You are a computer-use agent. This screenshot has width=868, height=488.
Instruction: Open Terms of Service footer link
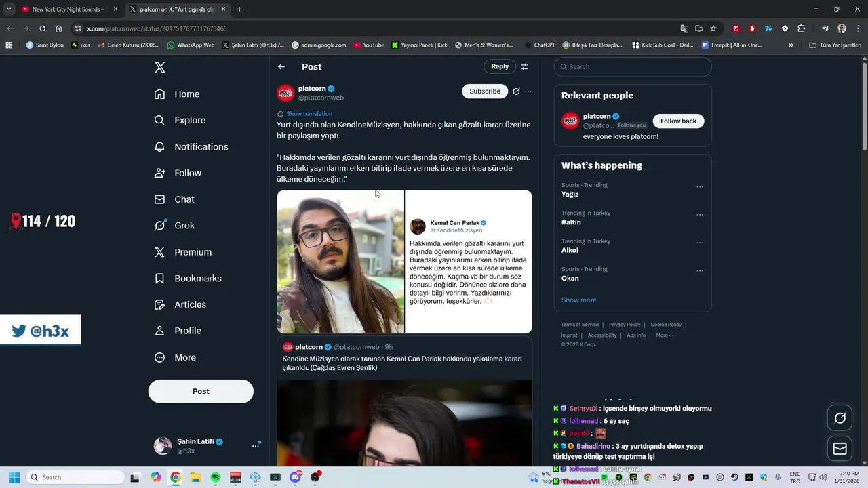(x=580, y=325)
